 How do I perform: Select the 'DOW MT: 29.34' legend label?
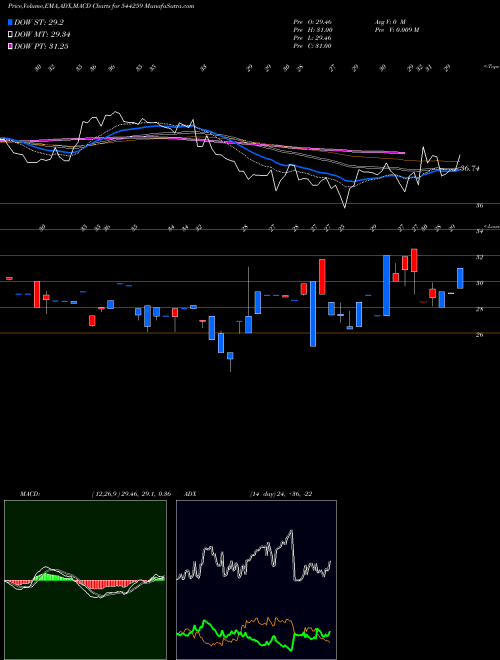tap(42, 35)
